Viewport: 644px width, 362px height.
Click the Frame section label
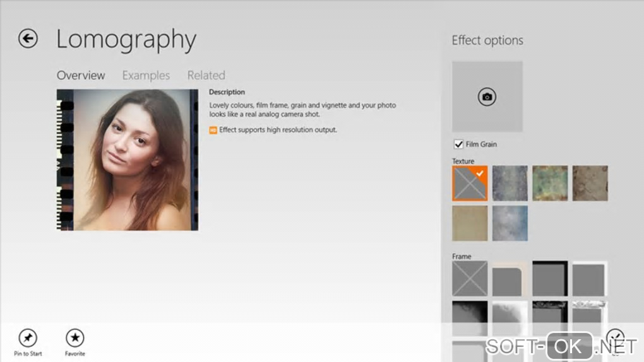(x=462, y=257)
